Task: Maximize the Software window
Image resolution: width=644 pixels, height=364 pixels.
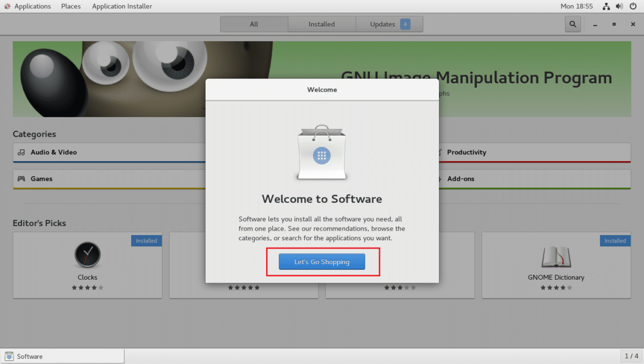Action: [x=614, y=24]
